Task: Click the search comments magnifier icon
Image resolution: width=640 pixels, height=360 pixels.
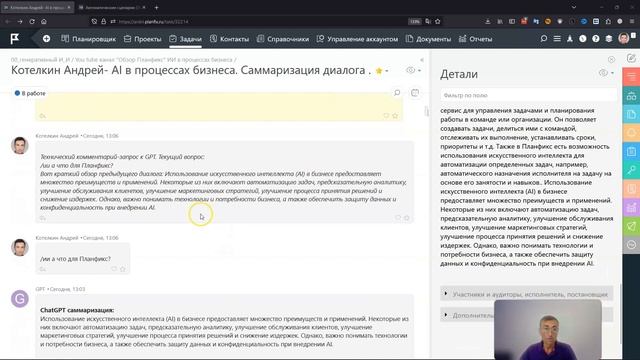Action: pyautogui.click(x=397, y=93)
